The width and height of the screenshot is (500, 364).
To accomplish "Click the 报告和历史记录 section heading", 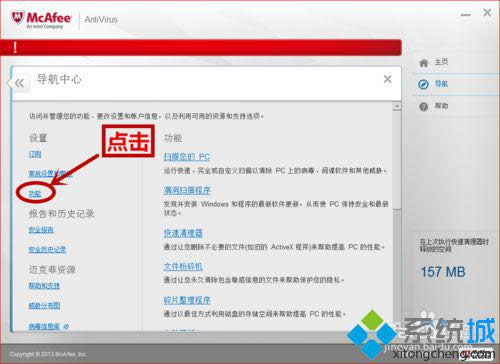I will pos(62,214).
